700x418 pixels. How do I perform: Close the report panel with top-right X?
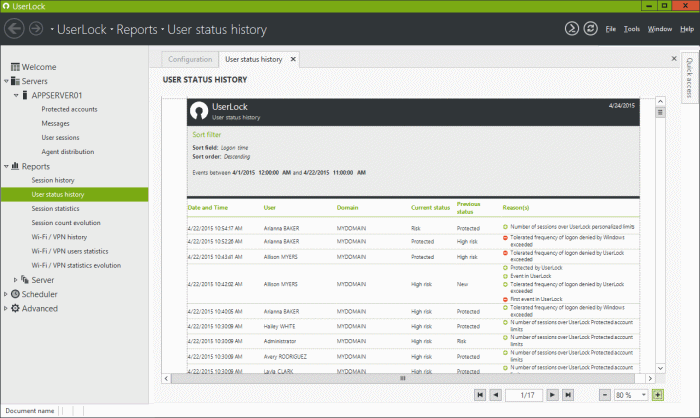click(x=674, y=59)
